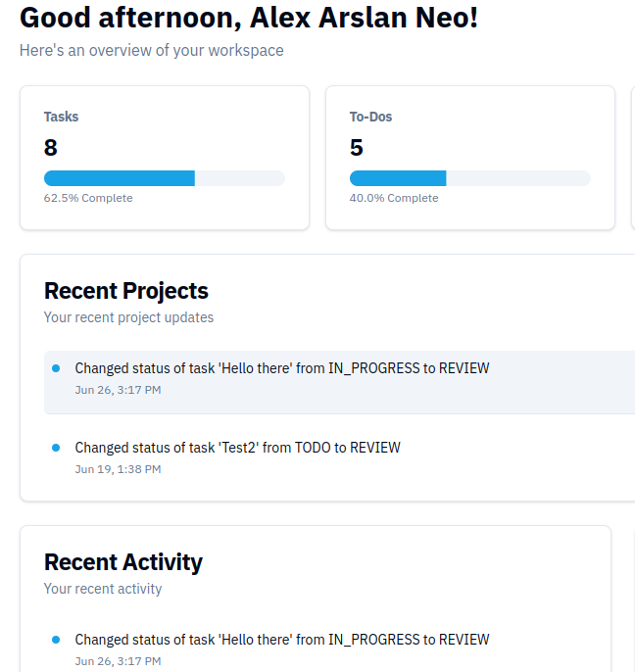Screen dimensions: 635x672
Task: Open the Tasks summary card label
Action: pyautogui.click(x=61, y=117)
